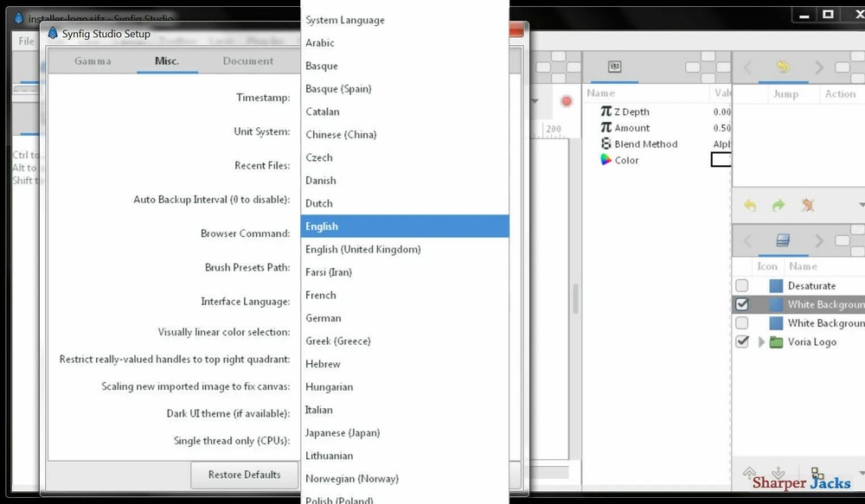Click the Raise Layer icon
The width and height of the screenshot is (865, 504).
point(749,473)
